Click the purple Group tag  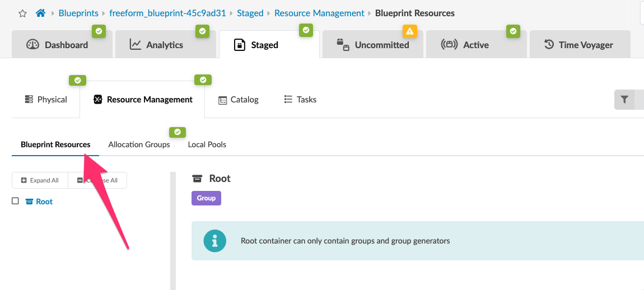206,198
